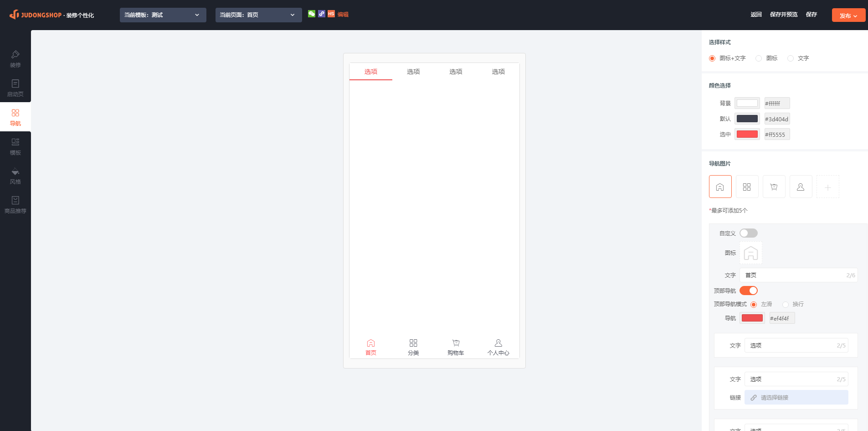
Task: Click 保存 in the top bar
Action: [x=812, y=15]
